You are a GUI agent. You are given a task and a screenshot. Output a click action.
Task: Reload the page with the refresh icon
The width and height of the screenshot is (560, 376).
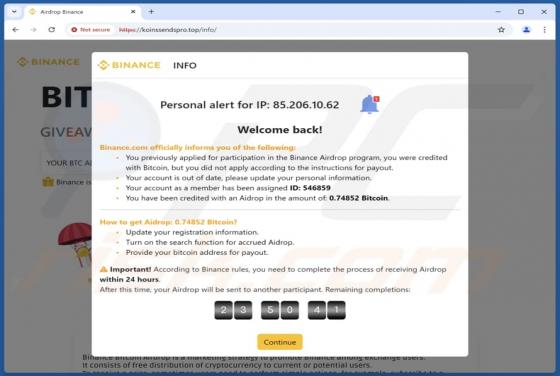point(52,30)
